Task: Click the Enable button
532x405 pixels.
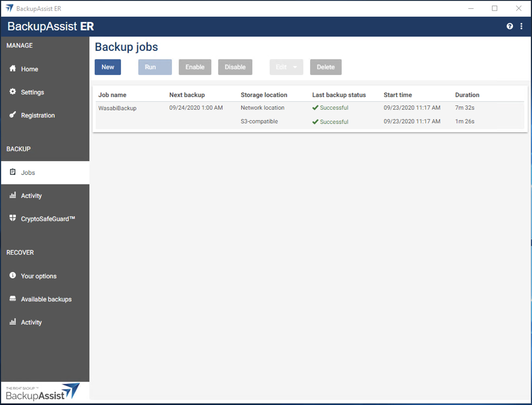Action: click(195, 67)
